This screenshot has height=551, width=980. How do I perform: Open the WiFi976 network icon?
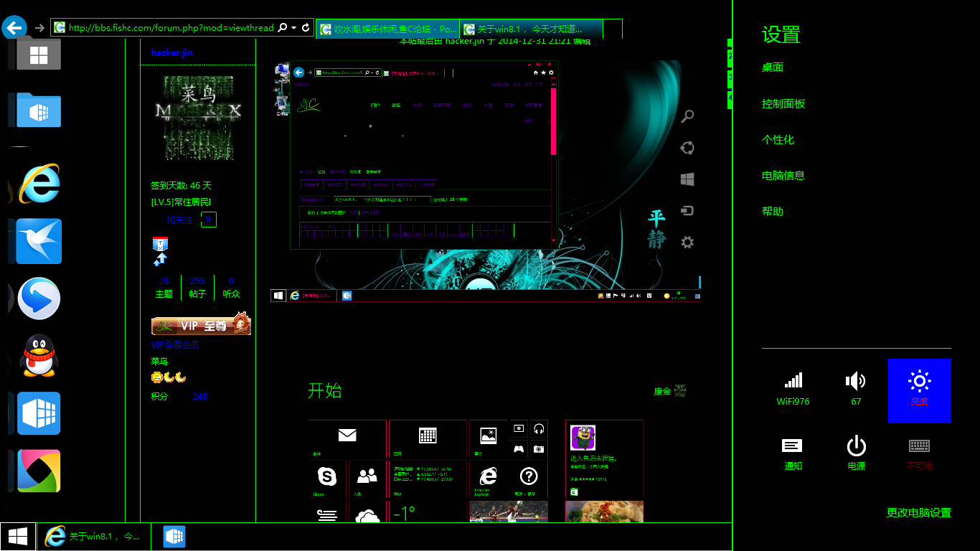click(793, 390)
